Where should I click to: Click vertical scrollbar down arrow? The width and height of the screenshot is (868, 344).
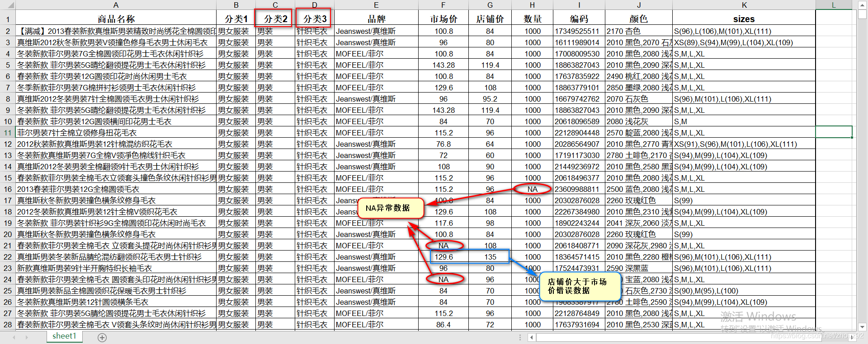(x=862, y=327)
